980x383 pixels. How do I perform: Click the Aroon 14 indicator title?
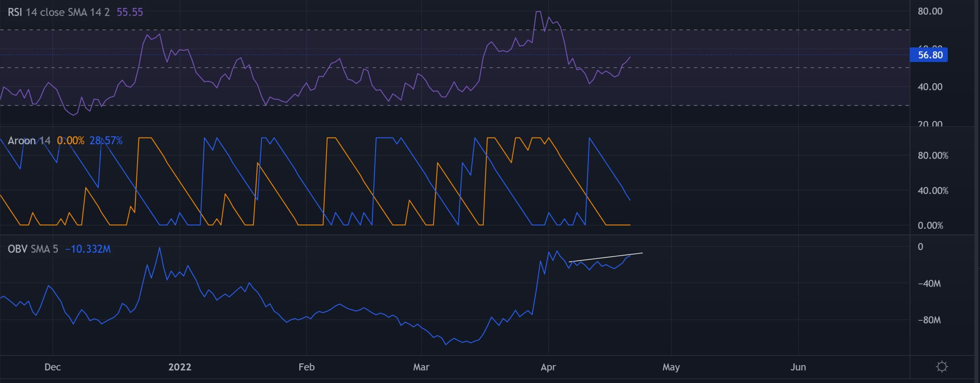29,141
